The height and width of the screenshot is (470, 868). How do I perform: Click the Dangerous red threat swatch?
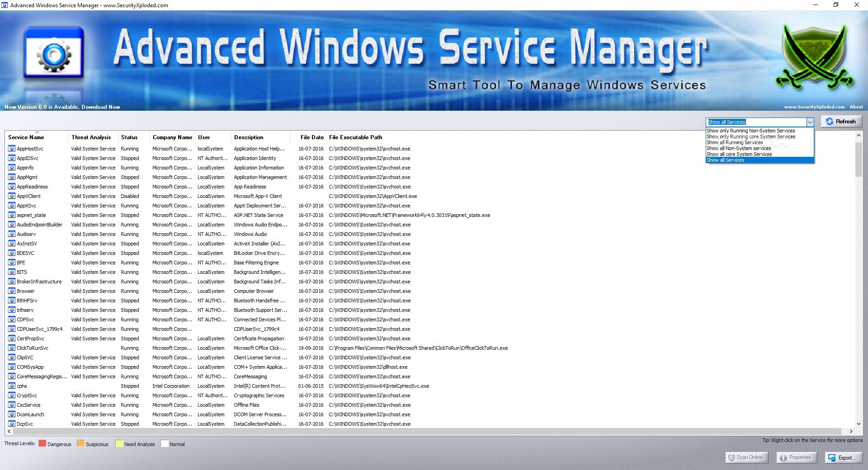[42, 443]
